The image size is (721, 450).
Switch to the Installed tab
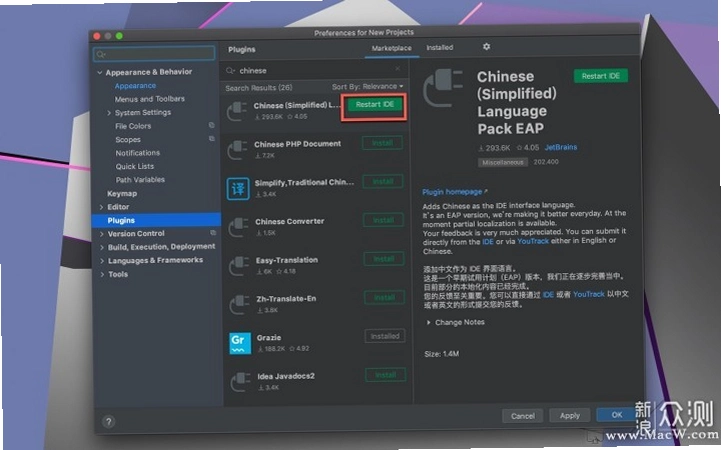[x=439, y=47]
